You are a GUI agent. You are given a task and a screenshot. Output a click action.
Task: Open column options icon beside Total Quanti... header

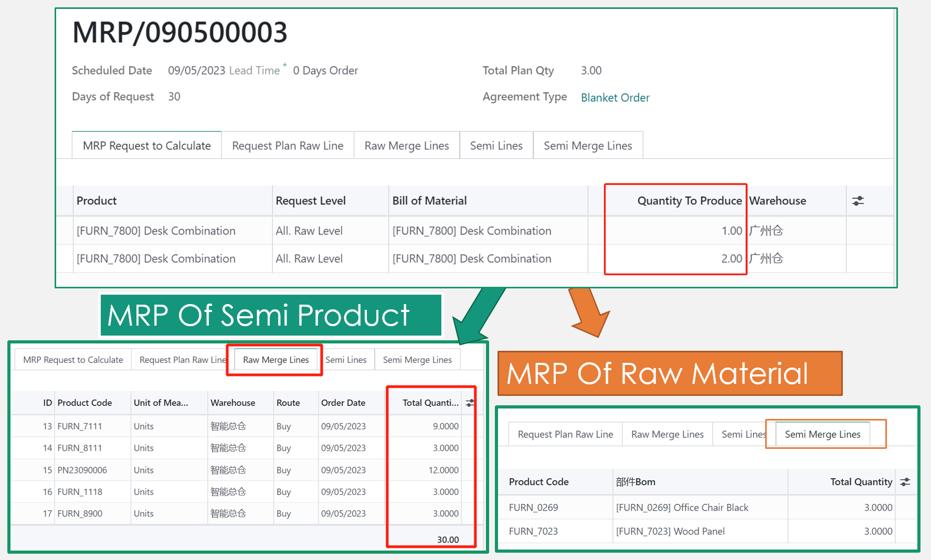[x=470, y=403]
